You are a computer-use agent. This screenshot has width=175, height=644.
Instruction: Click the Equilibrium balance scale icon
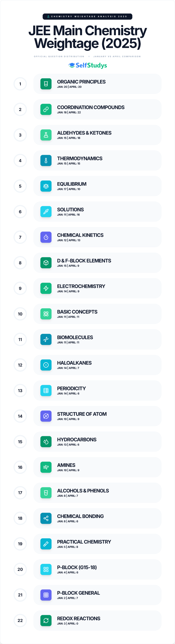point(46,186)
